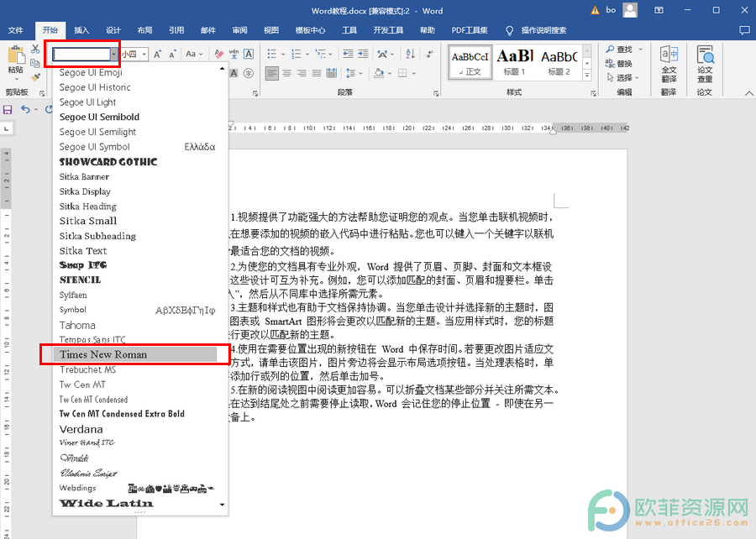Undo the last action
Screen dimensions: 756x539
coord(25,109)
